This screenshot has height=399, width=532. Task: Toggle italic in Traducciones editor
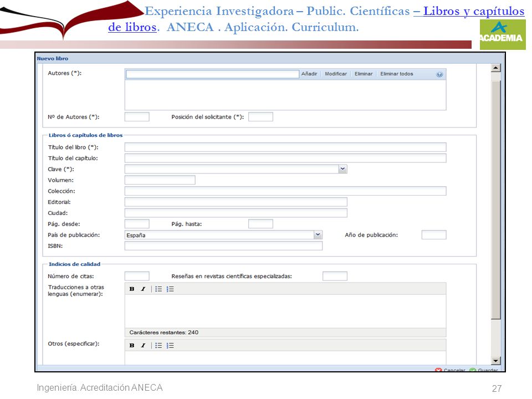tap(143, 289)
